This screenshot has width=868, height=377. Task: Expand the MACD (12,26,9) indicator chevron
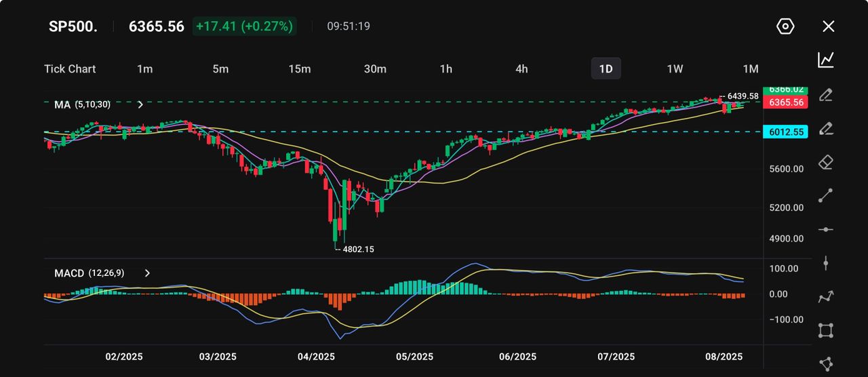point(147,273)
